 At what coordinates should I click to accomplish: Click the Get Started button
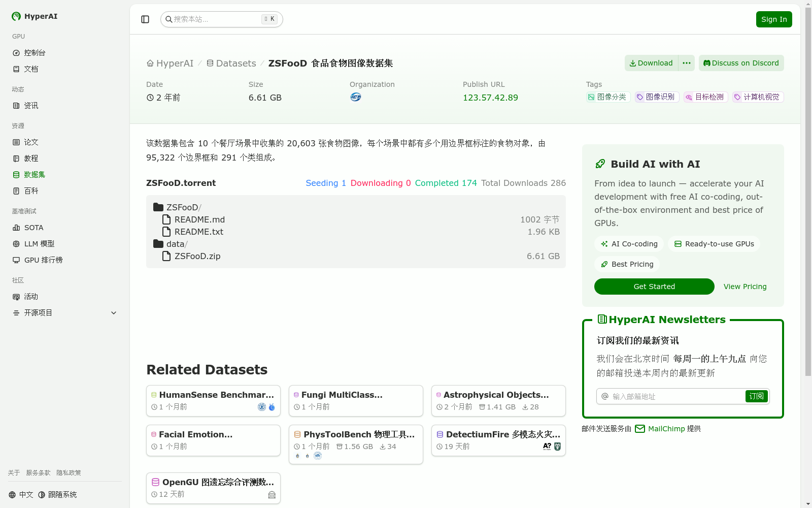654,287
